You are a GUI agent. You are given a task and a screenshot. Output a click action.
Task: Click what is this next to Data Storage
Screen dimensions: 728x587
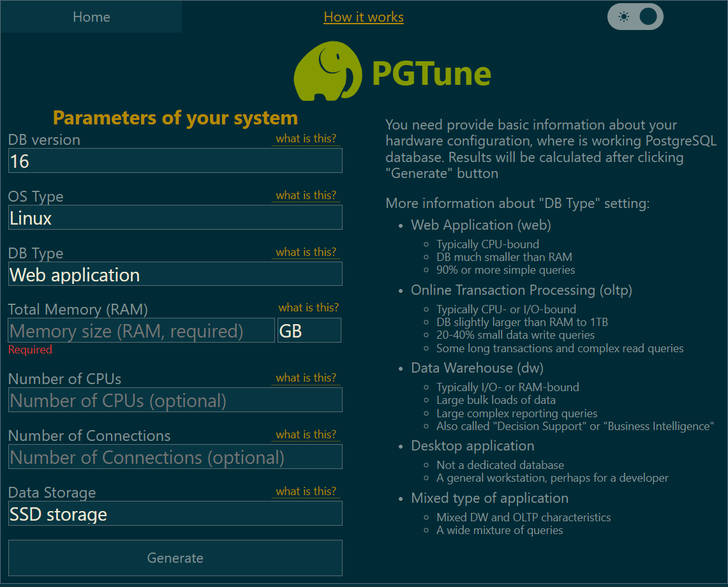tap(306, 491)
